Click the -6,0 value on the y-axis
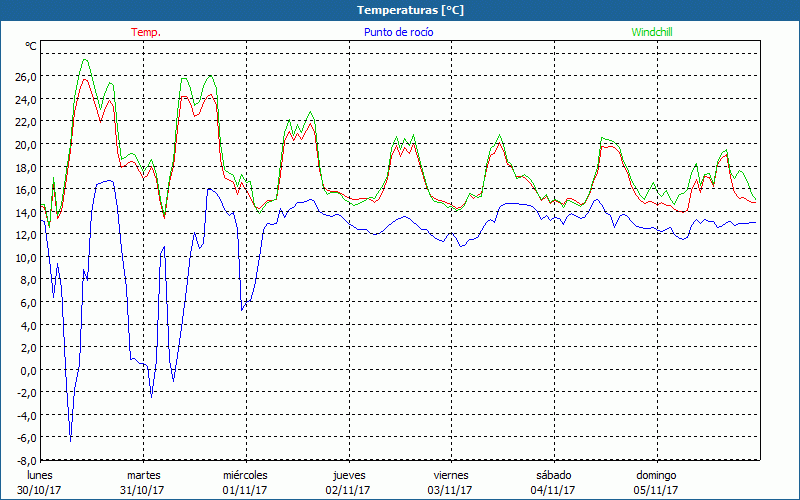The image size is (800, 500). tap(26, 438)
